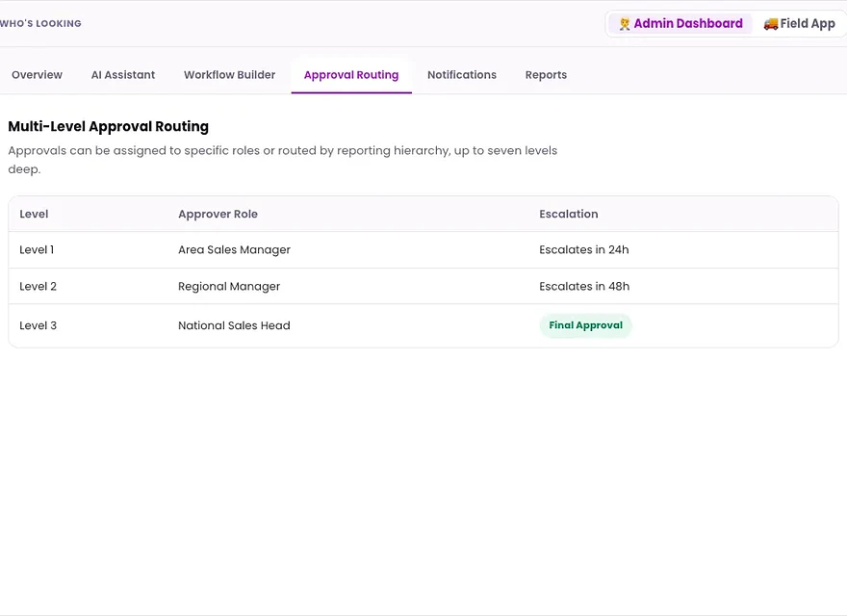Click the Escalates in 24h cell
This screenshot has width=847, height=616.
coord(584,249)
